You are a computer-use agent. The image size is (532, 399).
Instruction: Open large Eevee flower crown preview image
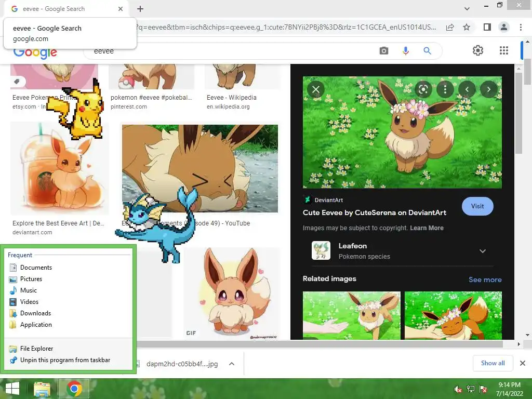pos(402,132)
